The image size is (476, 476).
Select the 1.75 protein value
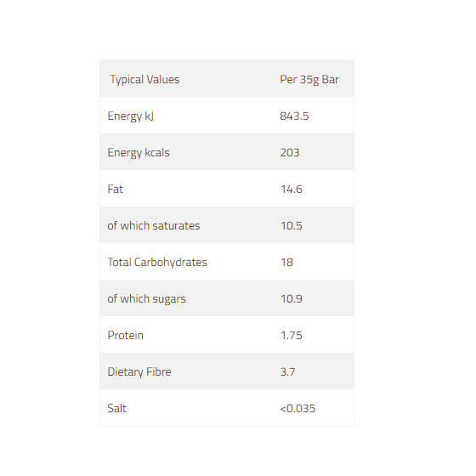(291, 336)
